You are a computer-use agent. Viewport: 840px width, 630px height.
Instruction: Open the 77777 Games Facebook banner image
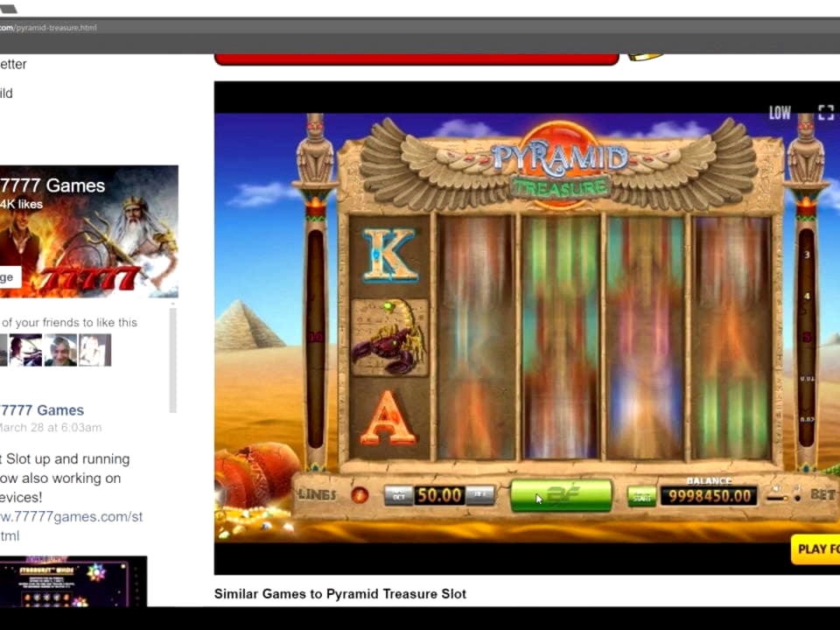tap(89, 231)
